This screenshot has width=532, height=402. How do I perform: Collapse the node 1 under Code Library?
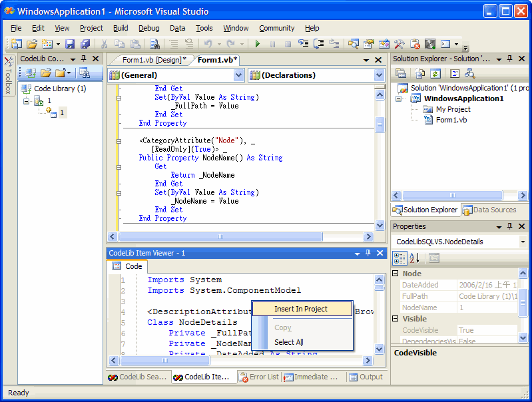26,101
